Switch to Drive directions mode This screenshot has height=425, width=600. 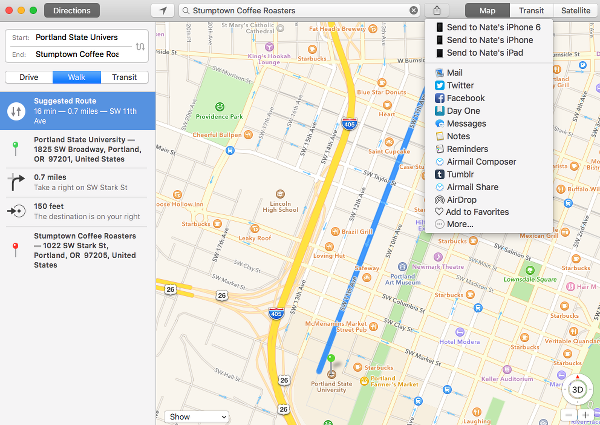click(x=29, y=77)
